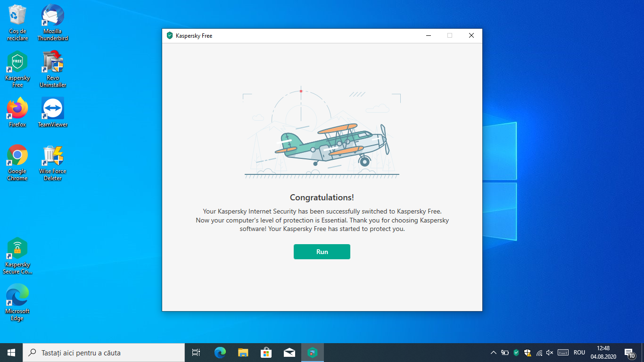Open the touch keyboard from the tray
The height and width of the screenshot is (362, 644).
[x=563, y=353]
